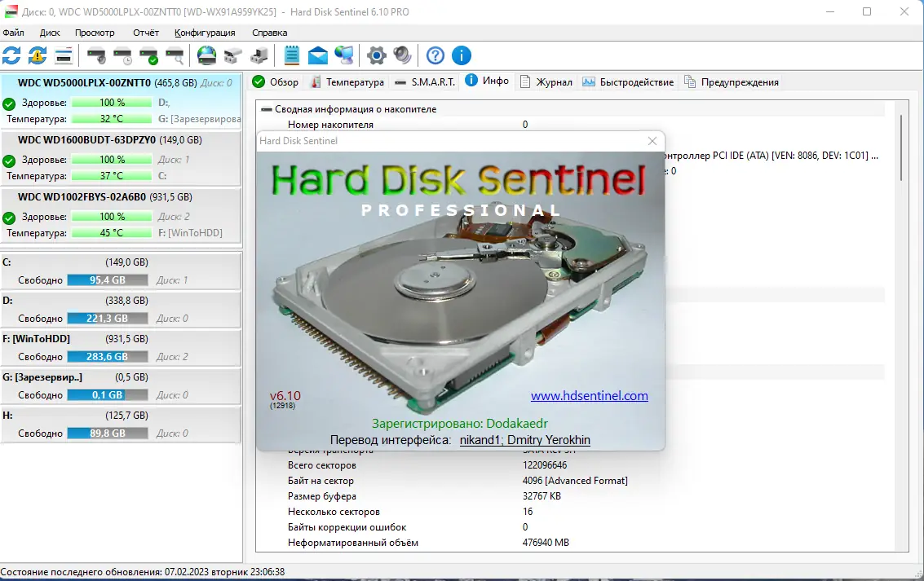The image size is (924, 581).
Task: Click the free space bar of drive C:
Action: (107, 279)
